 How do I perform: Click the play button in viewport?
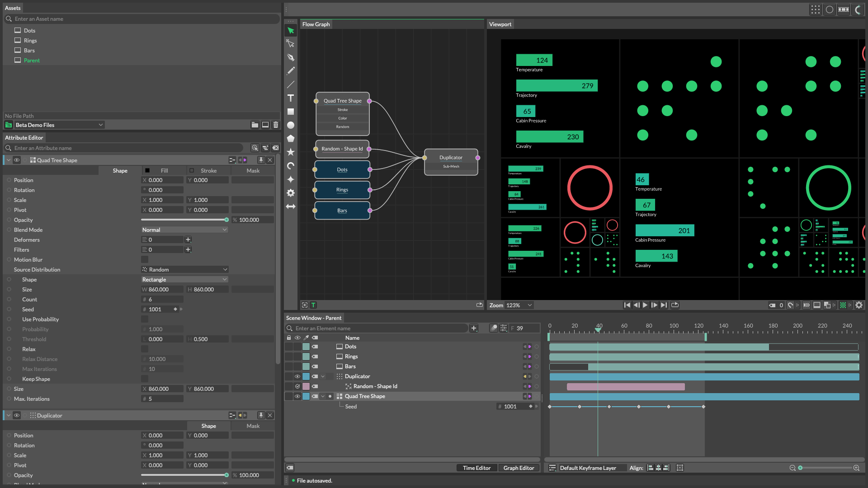click(645, 305)
